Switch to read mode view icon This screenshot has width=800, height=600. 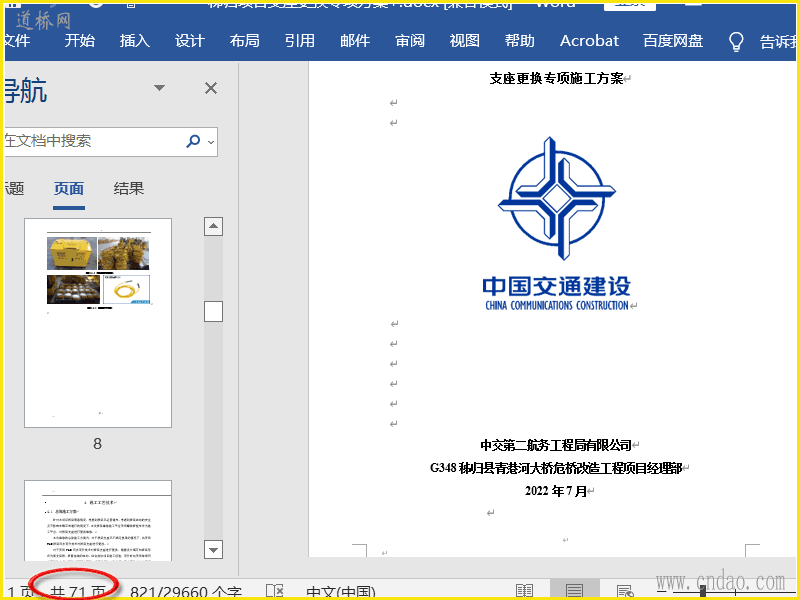coord(524,591)
